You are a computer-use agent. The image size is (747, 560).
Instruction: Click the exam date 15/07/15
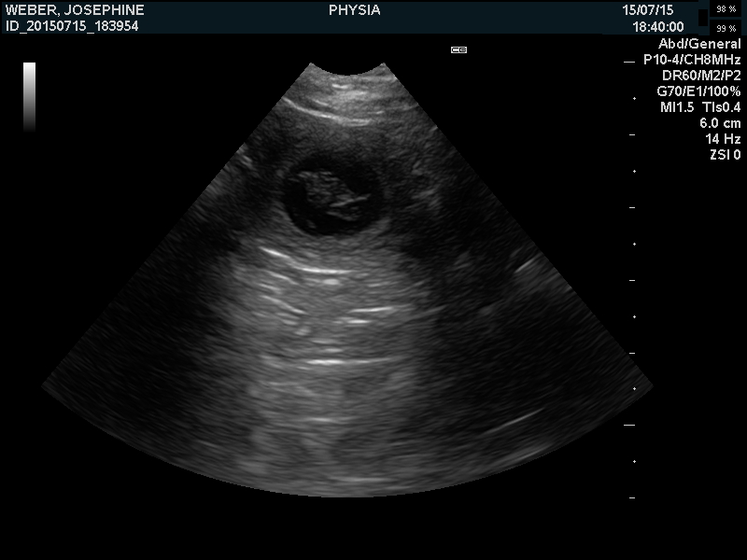coord(647,10)
